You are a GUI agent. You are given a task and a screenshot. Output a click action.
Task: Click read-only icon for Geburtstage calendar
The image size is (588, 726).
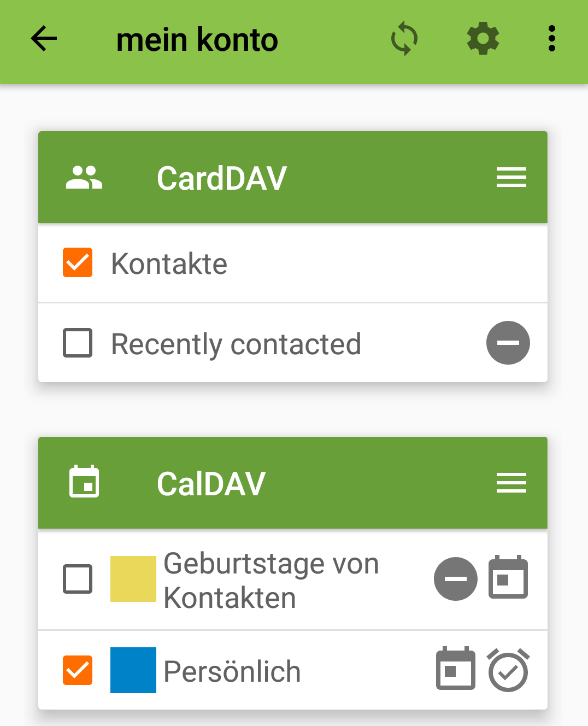(x=456, y=579)
